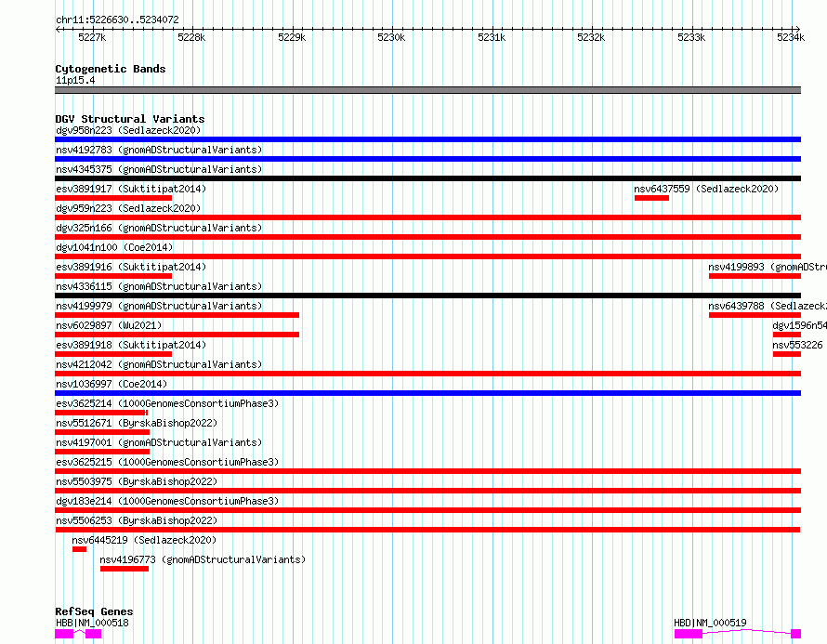This screenshot has width=827, height=644.
Task: Open the nsv4212042 gnomAD variant label
Action: [x=159, y=364]
